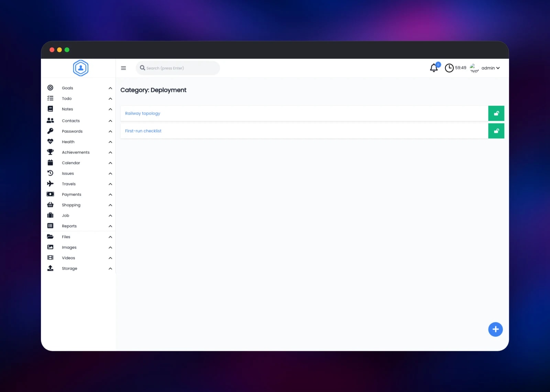Select Notes label in the sidebar menu
Viewport: 550px width, 392px height.
point(67,109)
